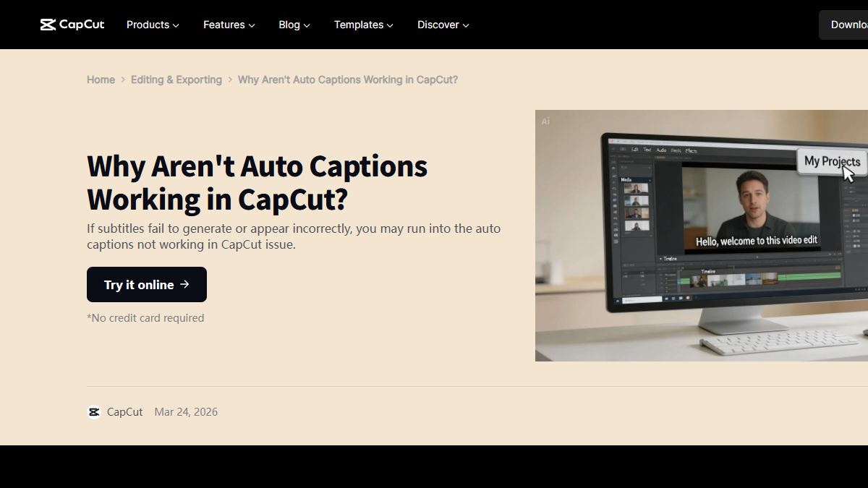868x488 pixels.
Task: Click the Mar 24, 2026 date text
Action: (x=186, y=412)
